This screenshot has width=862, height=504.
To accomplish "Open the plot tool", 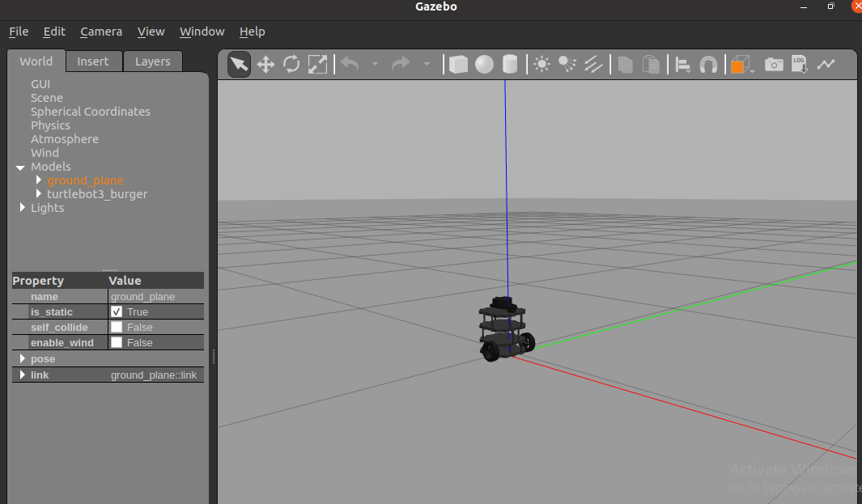I will click(827, 65).
